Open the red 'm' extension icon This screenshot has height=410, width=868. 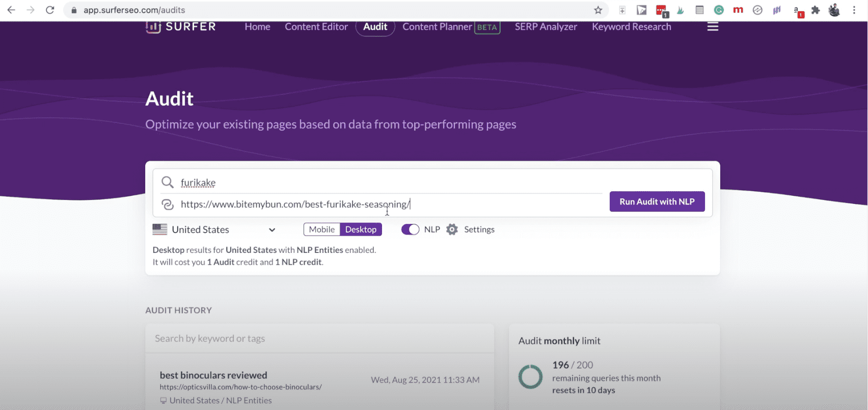pos(738,10)
